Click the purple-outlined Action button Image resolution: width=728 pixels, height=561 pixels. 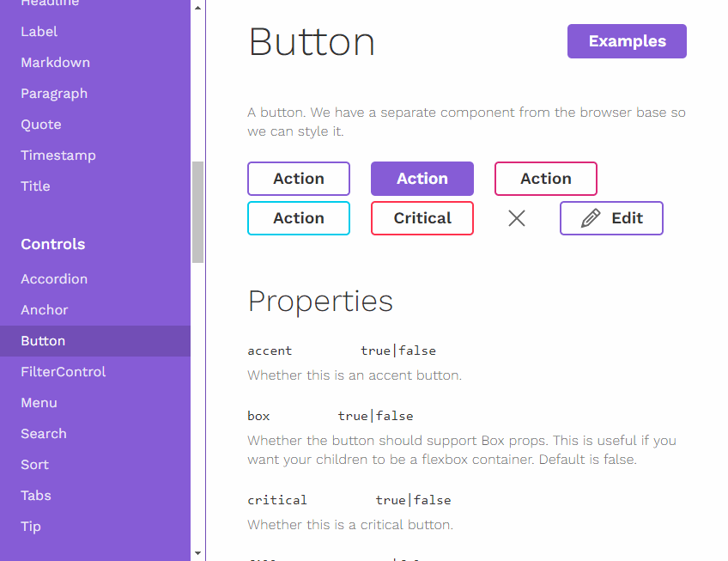pos(299,179)
